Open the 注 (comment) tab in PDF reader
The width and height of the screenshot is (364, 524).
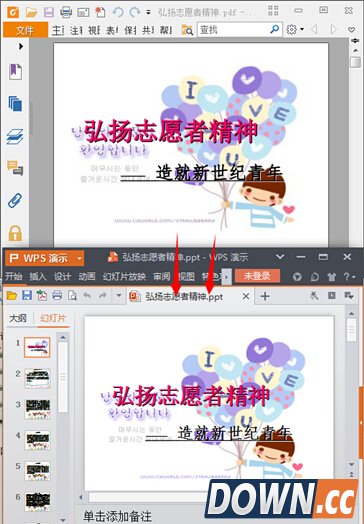(76, 30)
